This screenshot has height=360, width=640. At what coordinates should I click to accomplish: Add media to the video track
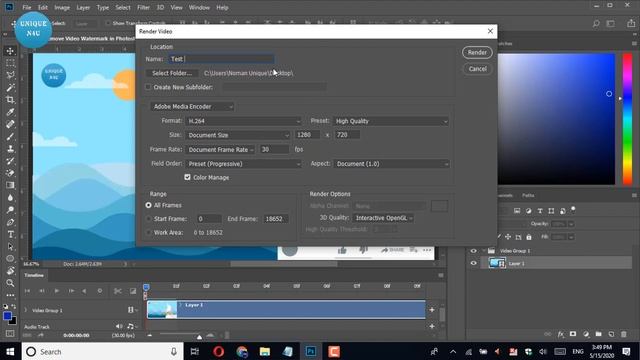pyautogui.click(x=432, y=310)
